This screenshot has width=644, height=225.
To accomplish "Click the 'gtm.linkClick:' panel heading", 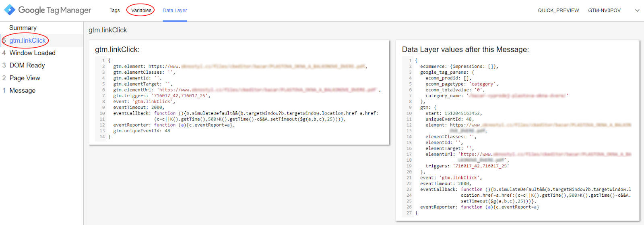I will pyautogui.click(x=117, y=50).
